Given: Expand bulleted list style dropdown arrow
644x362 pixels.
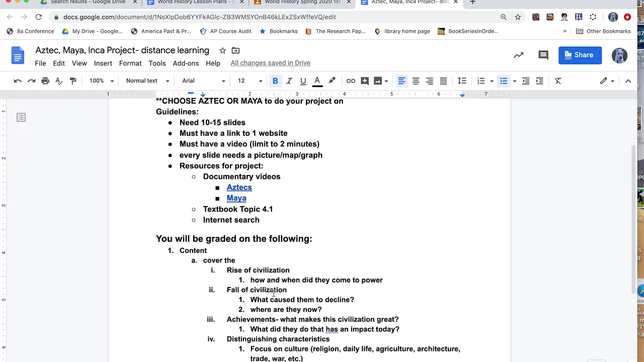Looking at the screenshot, I should coord(514,81).
